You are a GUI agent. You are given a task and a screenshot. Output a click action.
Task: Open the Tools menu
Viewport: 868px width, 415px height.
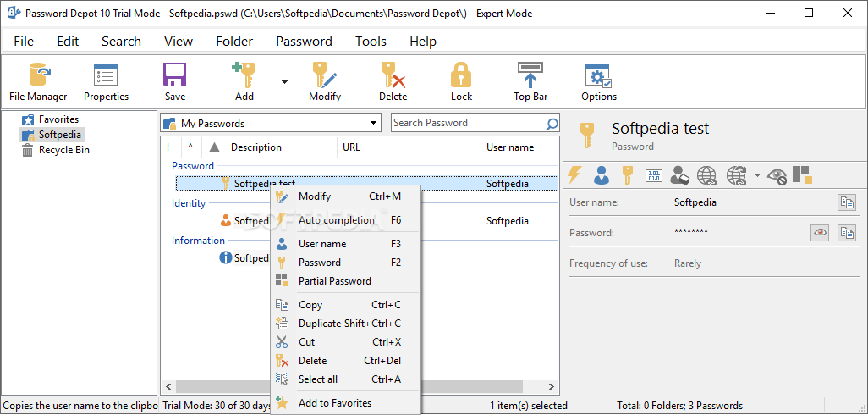371,41
